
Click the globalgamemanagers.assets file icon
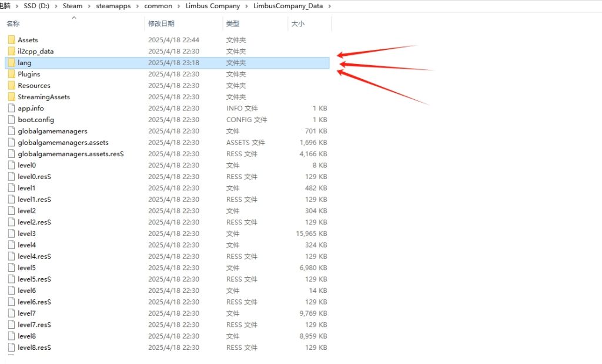[12, 143]
